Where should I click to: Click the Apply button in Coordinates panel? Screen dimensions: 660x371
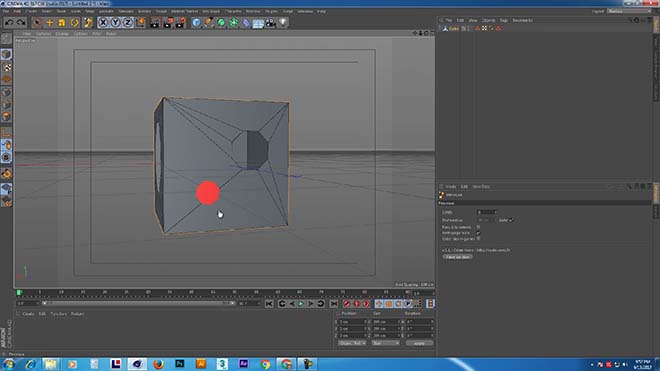[419, 343]
